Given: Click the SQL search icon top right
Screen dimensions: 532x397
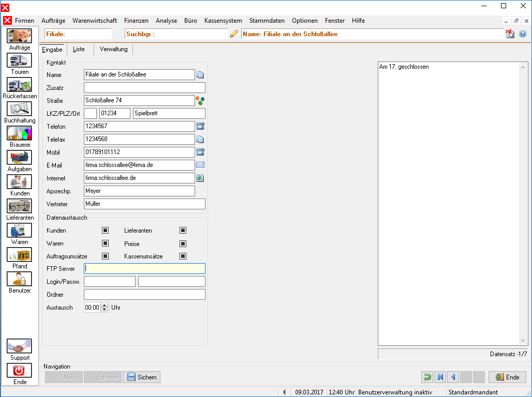Looking at the screenshot, I should (510, 34).
